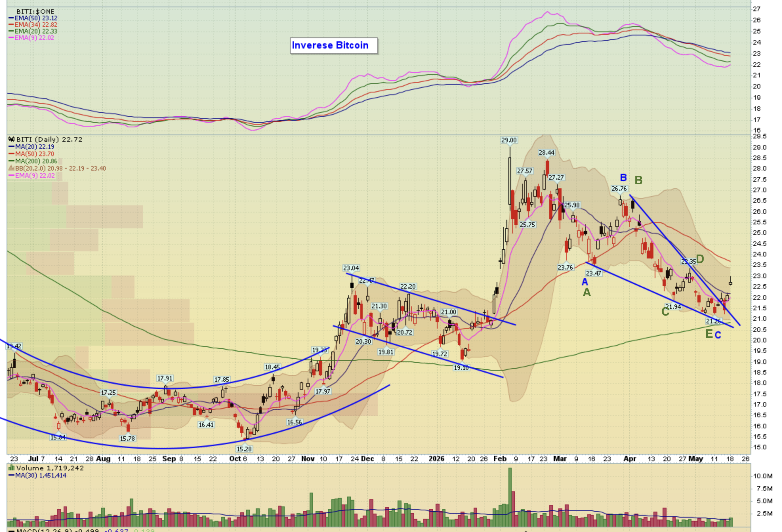
Task: Click the 25.75 low price label
Action: pyautogui.click(x=527, y=224)
